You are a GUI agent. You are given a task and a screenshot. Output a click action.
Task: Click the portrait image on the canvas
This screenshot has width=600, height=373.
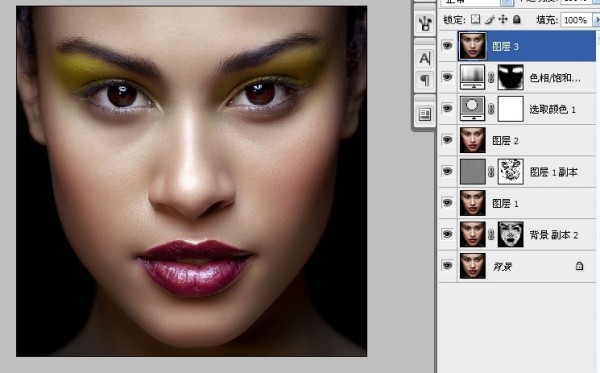click(191, 181)
